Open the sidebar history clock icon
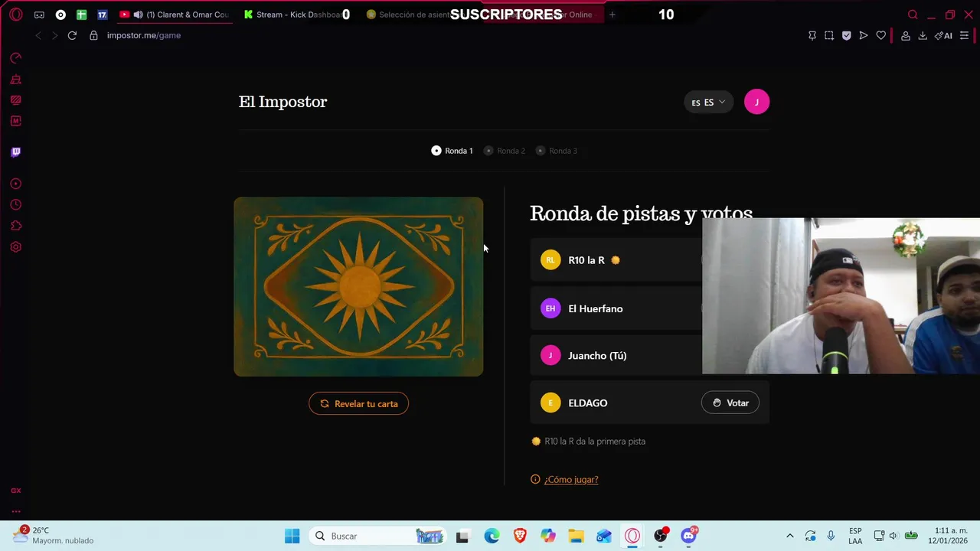Viewport: 980px width, 551px height. (x=15, y=204)
